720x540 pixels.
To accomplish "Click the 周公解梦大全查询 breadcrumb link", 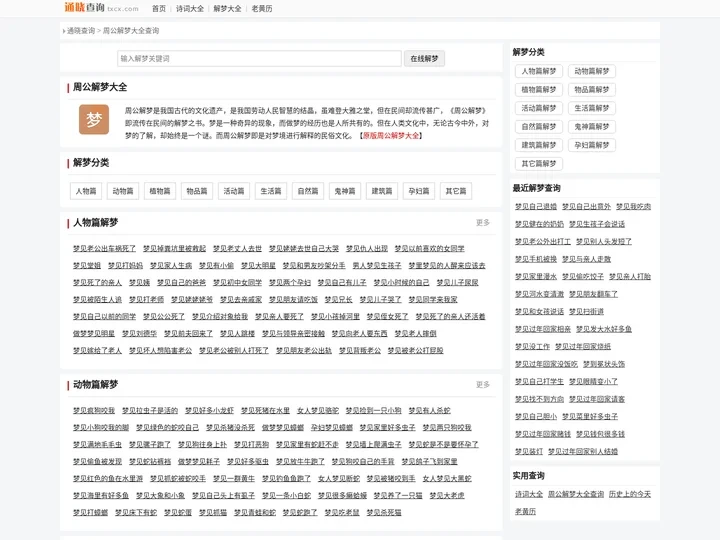I will 131,31.
